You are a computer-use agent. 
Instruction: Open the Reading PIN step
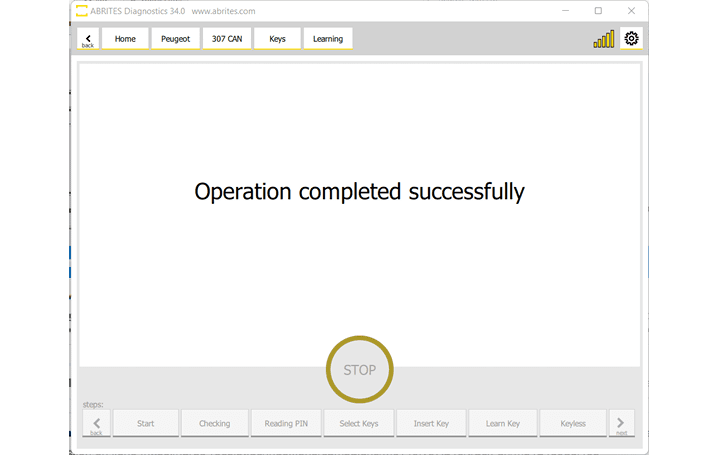[x=286, y=423]
